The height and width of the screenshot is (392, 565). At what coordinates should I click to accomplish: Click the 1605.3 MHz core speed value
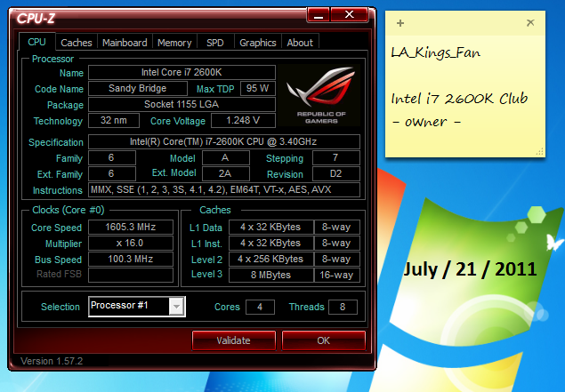click(x=131, y=228)
